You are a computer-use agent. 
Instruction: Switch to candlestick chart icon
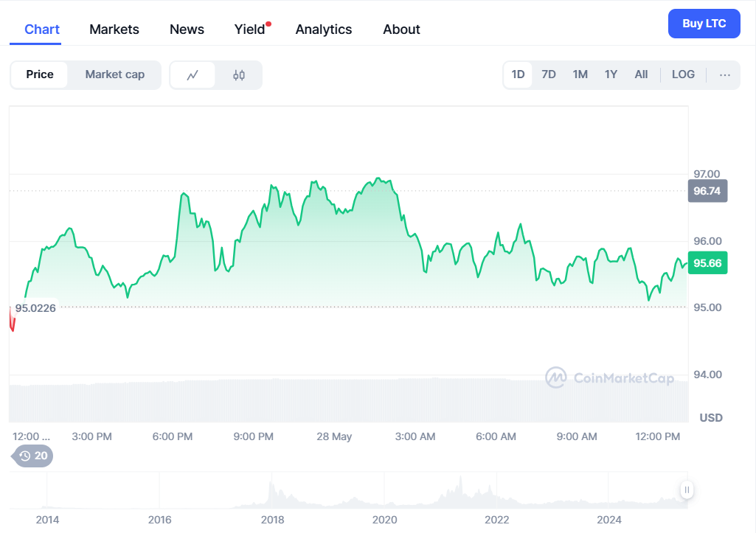pos(239,75)
